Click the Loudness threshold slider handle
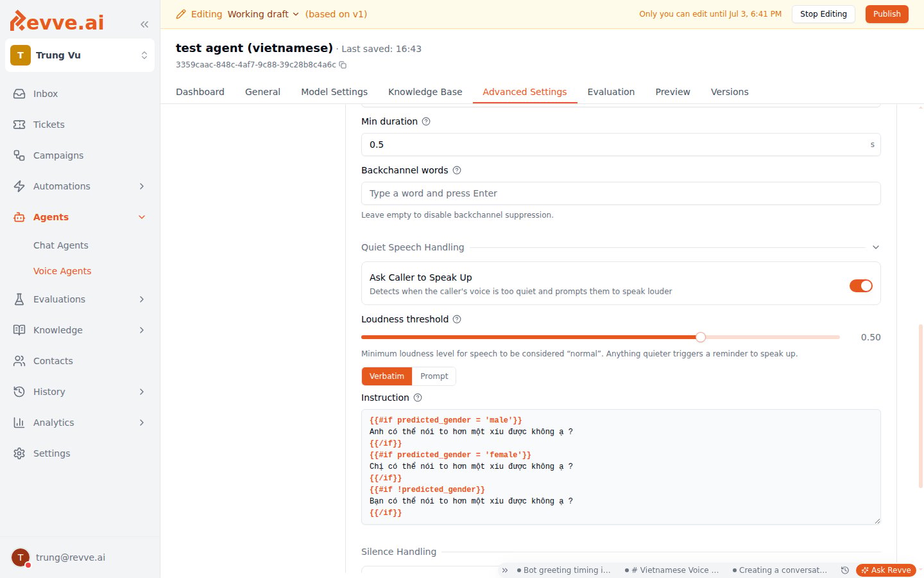This screenshot has height=578, width=924. [x=701, y=337]
